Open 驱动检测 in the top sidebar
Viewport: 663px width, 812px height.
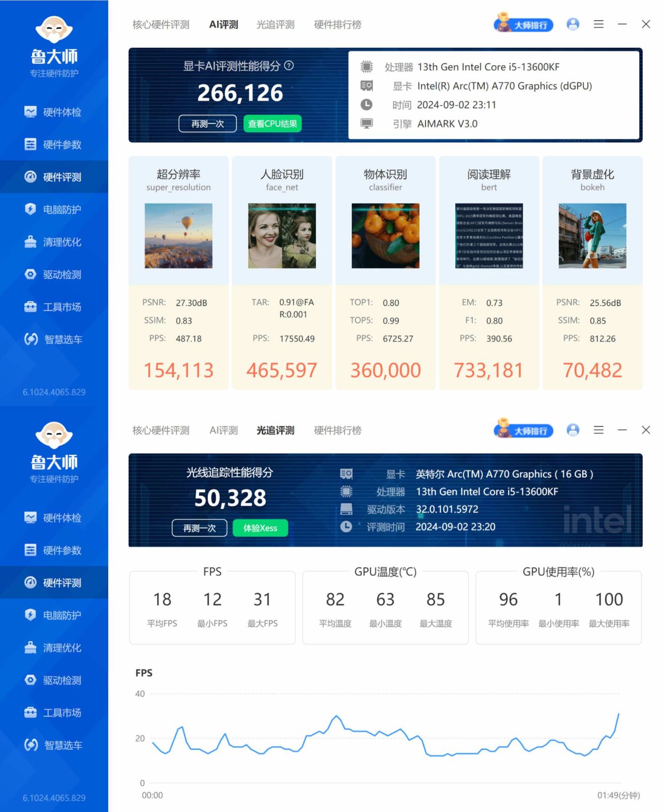click(x=54, y=274)
